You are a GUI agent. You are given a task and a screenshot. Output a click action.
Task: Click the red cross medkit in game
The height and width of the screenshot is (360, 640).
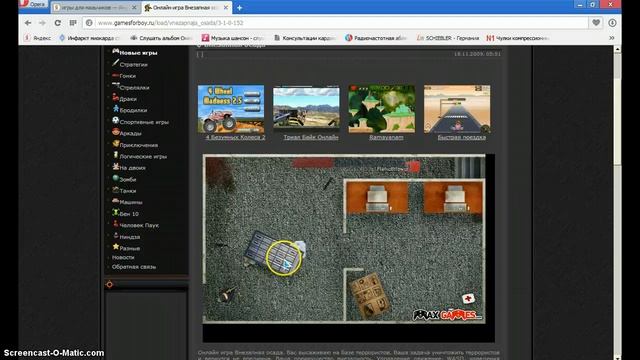pyautogui.click(x=468, y=299)
